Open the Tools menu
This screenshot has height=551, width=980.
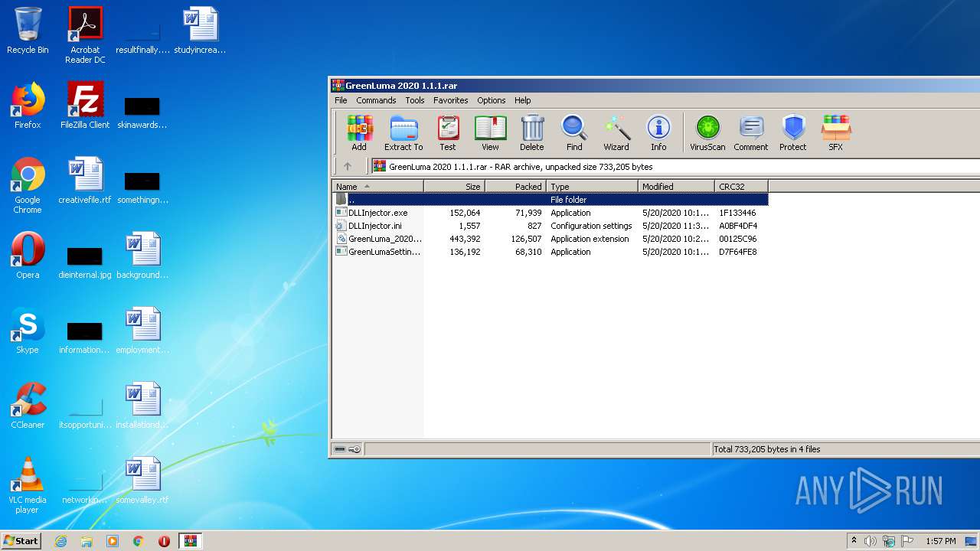415,100
